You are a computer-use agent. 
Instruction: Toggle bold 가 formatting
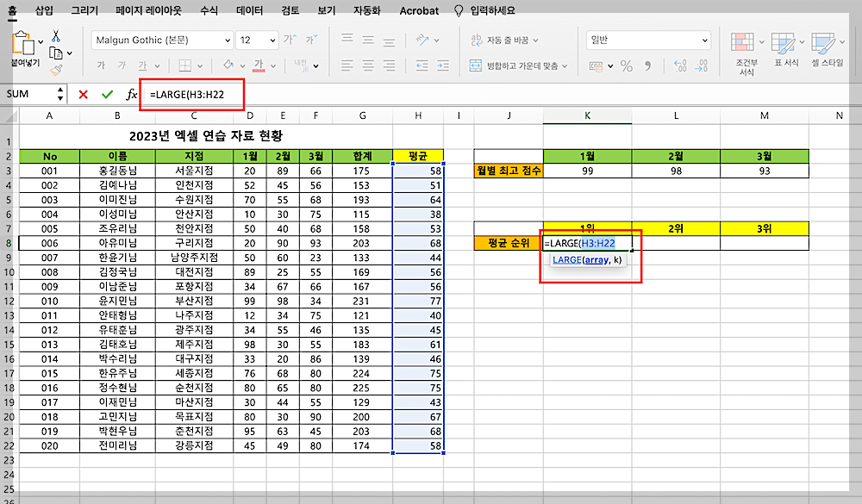pos(101,65)
